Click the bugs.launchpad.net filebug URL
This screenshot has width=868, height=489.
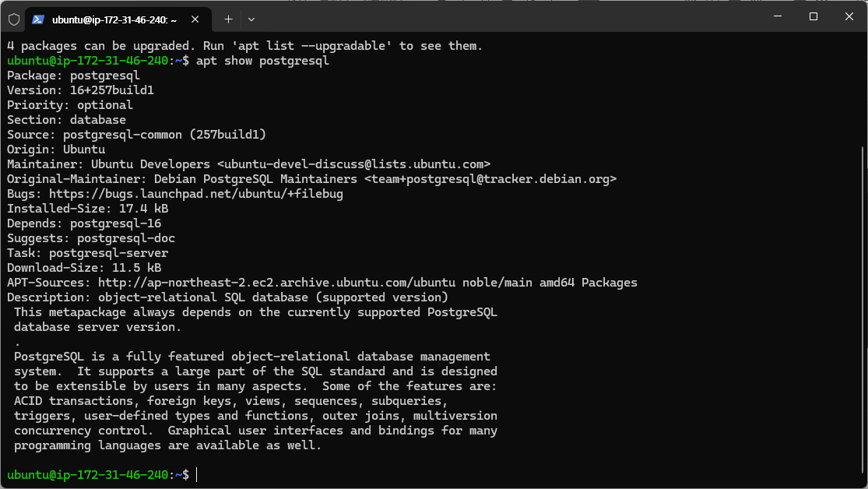[x=196, y=194]
